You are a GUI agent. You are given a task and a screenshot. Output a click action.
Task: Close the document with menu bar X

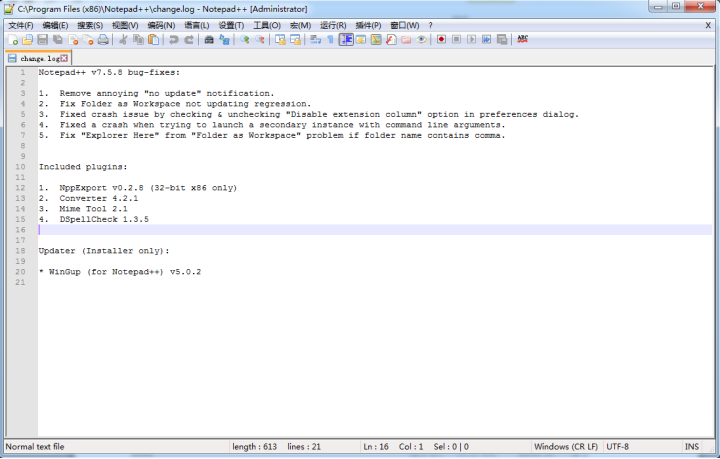pyautogui.click(x=708, y=25)
